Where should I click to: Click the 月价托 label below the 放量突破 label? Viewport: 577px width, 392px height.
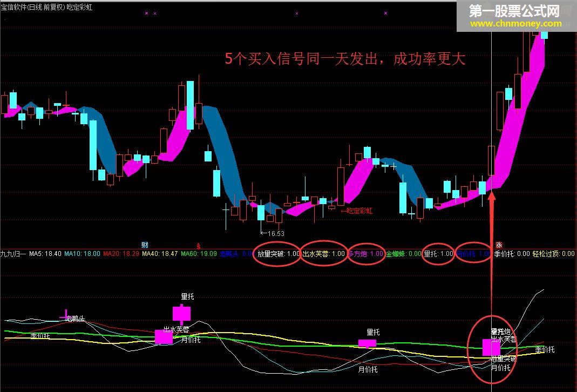pyautogui.click(x=501, y=367)
